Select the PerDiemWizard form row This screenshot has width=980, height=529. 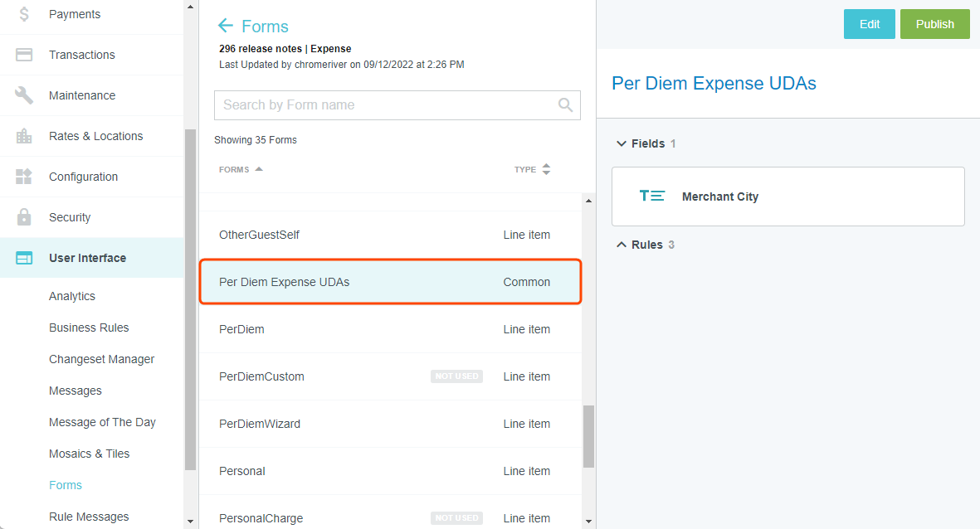coord(390,424)
